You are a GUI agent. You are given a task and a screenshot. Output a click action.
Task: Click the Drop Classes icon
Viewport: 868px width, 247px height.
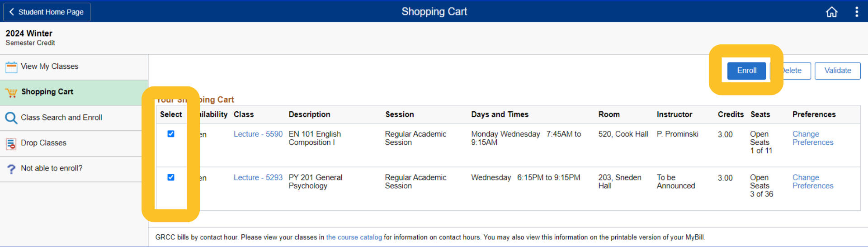(11, 144)
